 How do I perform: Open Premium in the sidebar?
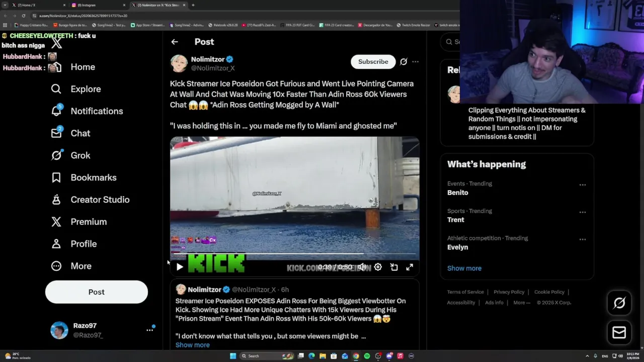(78, 222)
